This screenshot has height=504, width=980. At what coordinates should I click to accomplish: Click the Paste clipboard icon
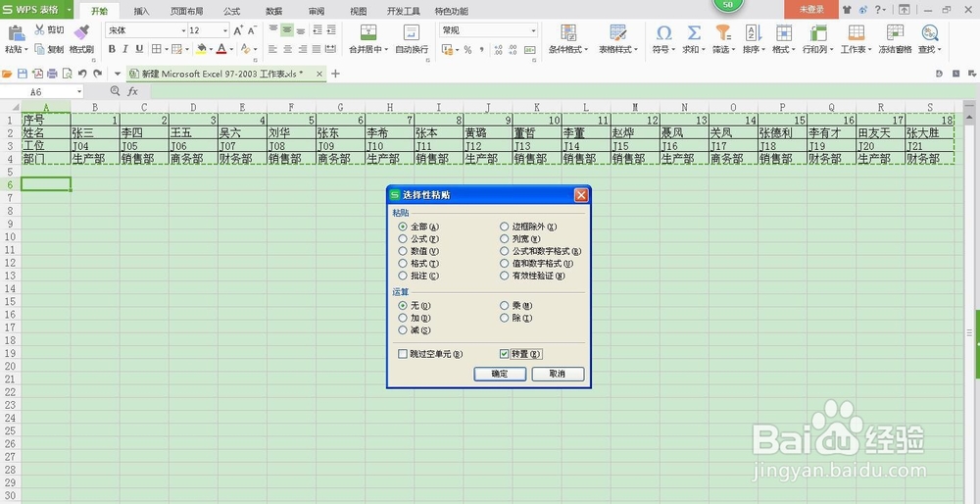16,33
